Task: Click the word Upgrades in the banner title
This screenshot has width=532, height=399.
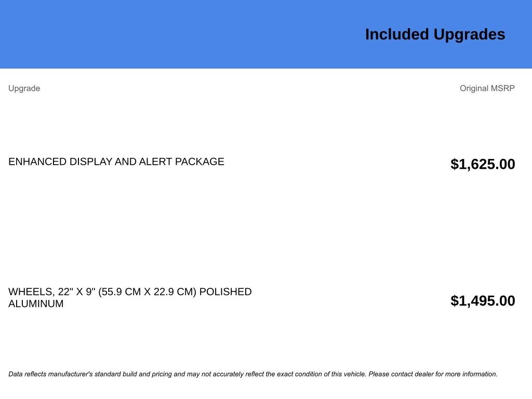Action: (x=470, y=35)
